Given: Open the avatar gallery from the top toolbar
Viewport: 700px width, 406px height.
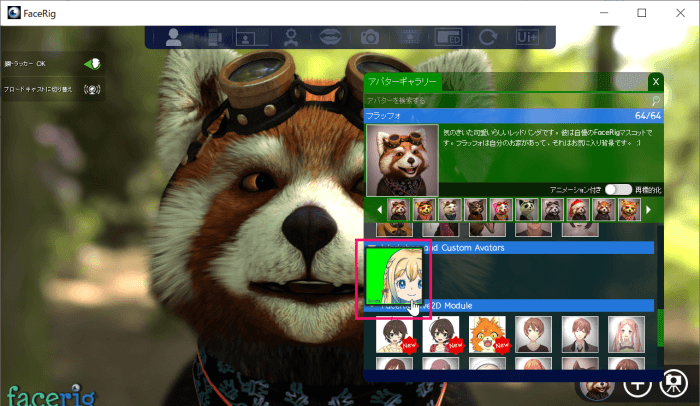Looking at the screenshot, I should [x=173, y=37].
